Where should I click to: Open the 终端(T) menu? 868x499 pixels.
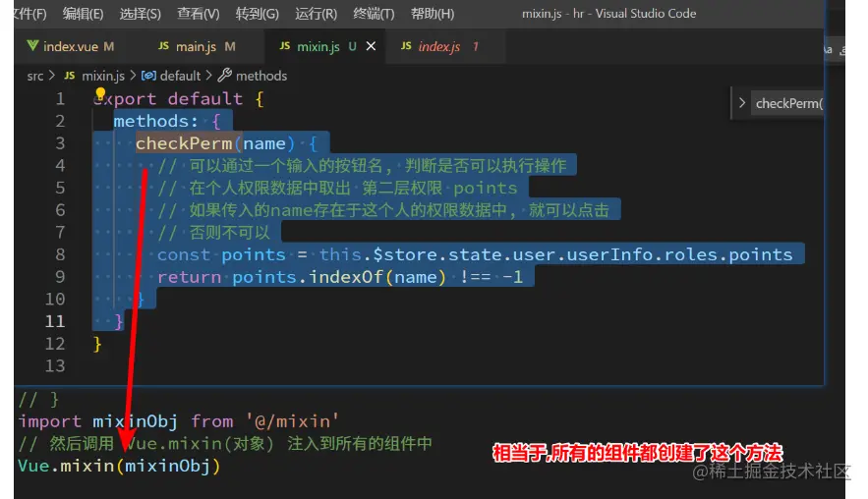coord(374,14)
